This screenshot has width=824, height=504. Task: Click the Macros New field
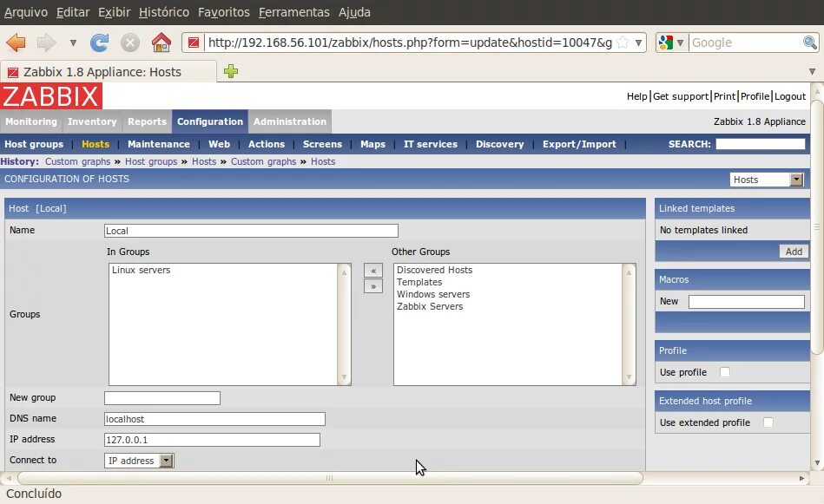tap(746, 301)
